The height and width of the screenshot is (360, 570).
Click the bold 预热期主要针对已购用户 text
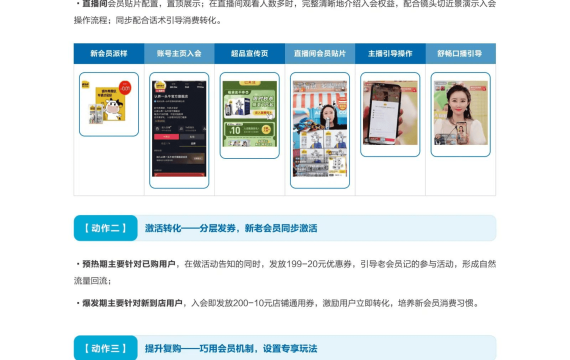click(129, 264)
